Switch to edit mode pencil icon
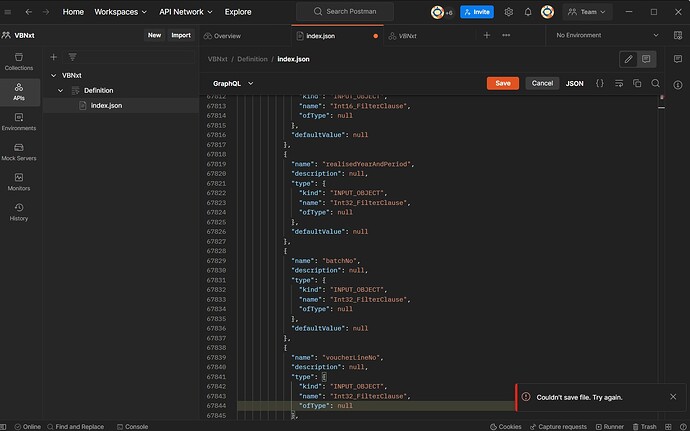 tap(628, 59)
